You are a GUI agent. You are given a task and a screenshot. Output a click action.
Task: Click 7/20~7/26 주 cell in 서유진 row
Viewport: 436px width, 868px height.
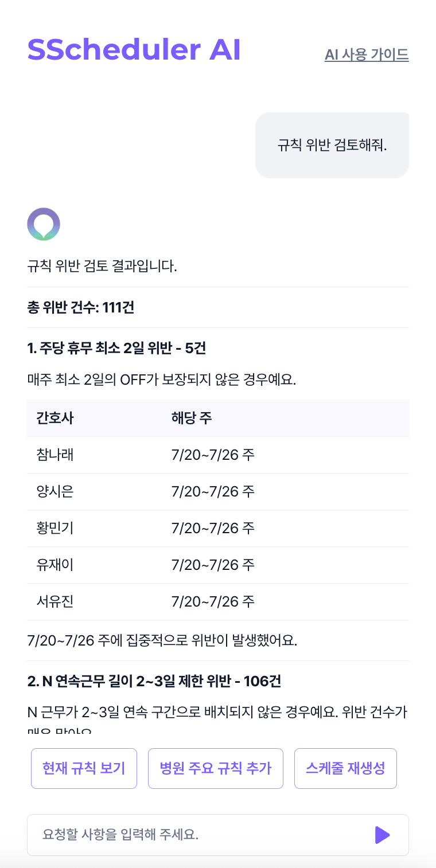(x=213, y=602)
